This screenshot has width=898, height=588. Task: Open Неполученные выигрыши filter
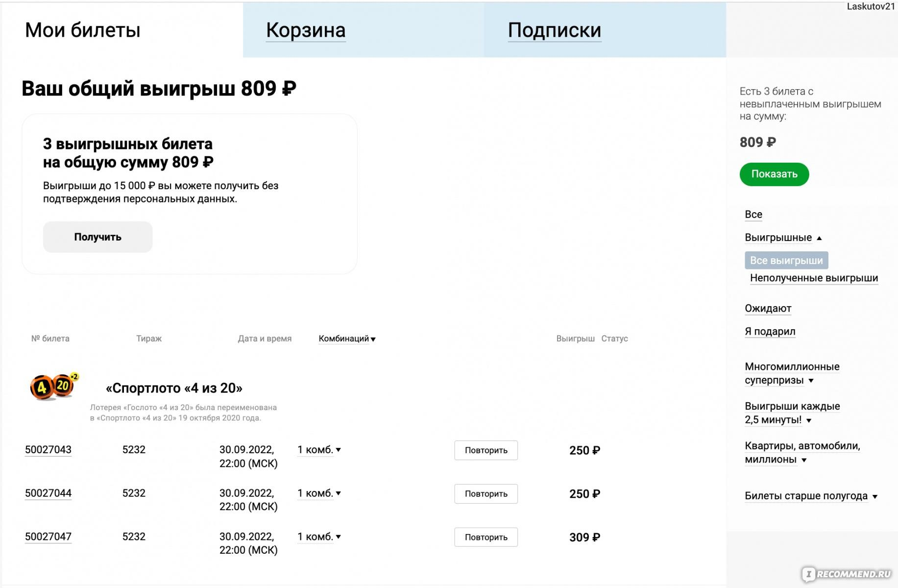(x=814, y=278)
